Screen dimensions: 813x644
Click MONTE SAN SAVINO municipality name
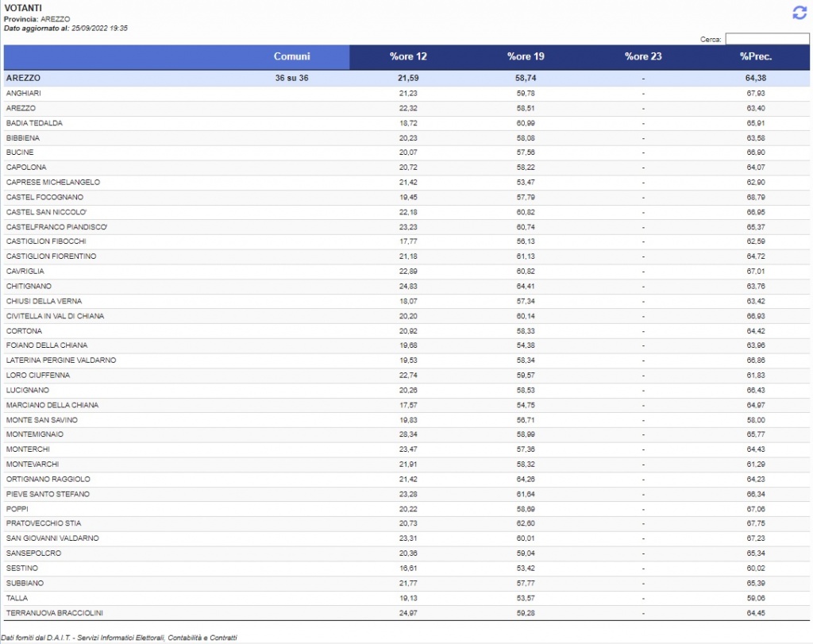click(41, 420)
